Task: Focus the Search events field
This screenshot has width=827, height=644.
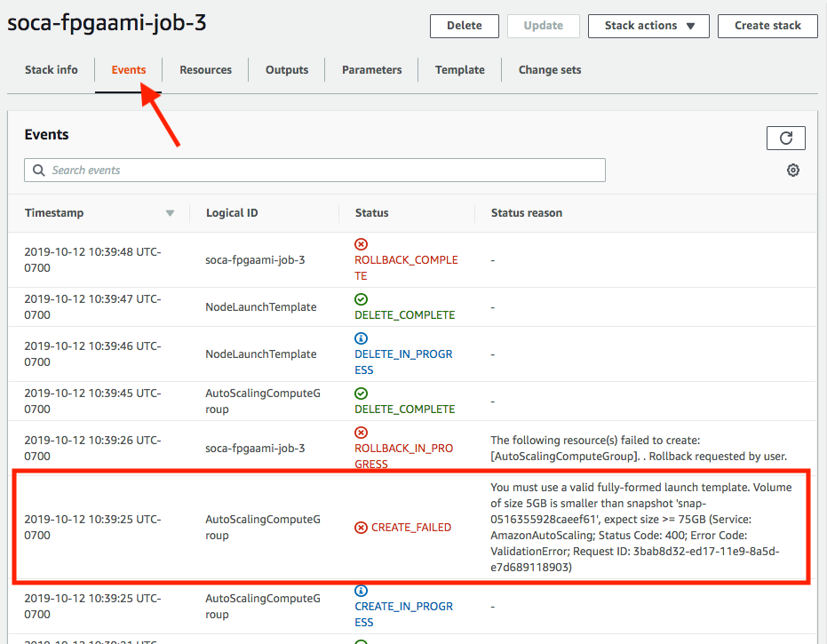Action: pyautogui.click(x=320, y=171)
